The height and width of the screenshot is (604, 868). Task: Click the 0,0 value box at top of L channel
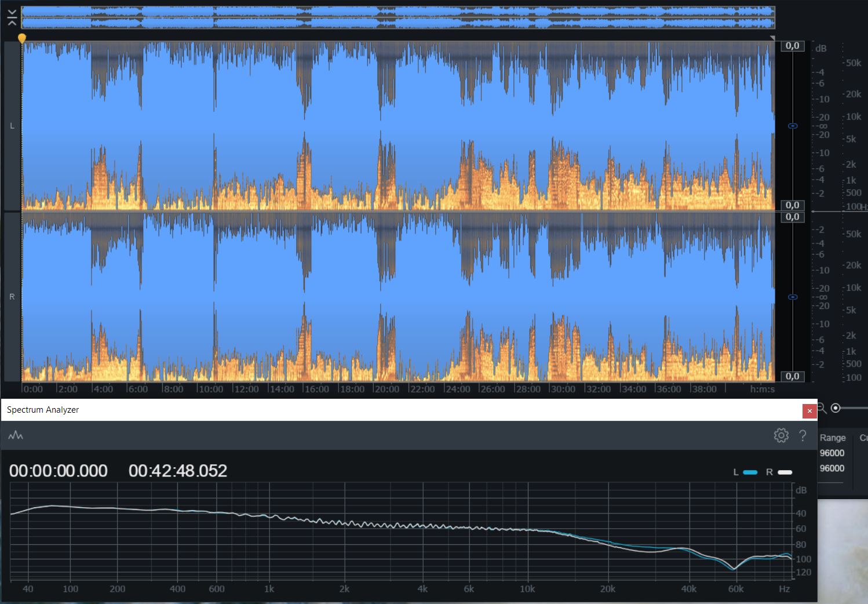pos(793,46)
